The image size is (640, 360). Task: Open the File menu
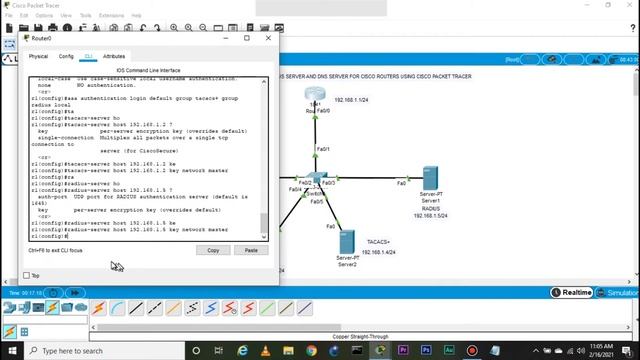coord(9,16)
